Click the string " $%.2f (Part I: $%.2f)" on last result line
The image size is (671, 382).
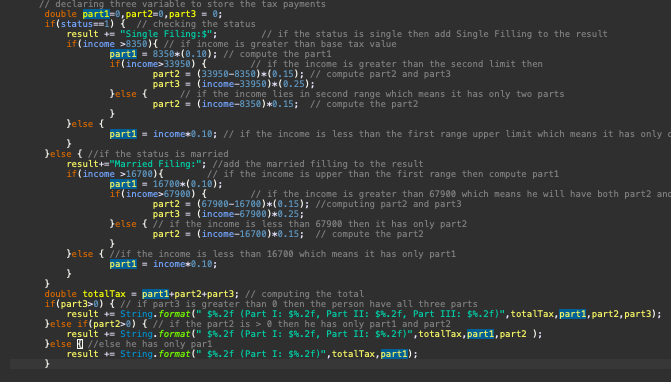261,354
